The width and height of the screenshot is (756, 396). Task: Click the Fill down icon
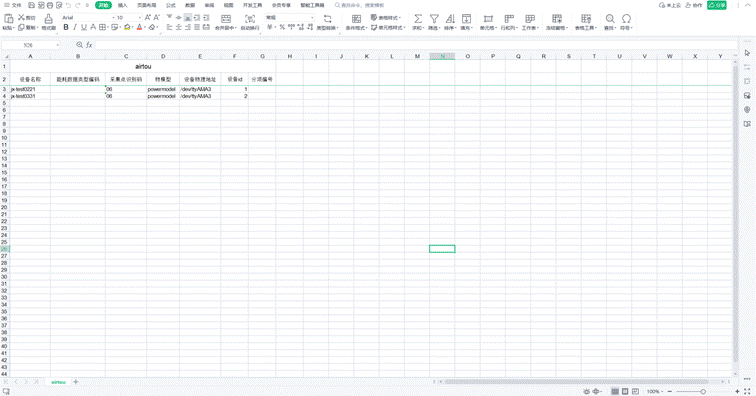466,19
